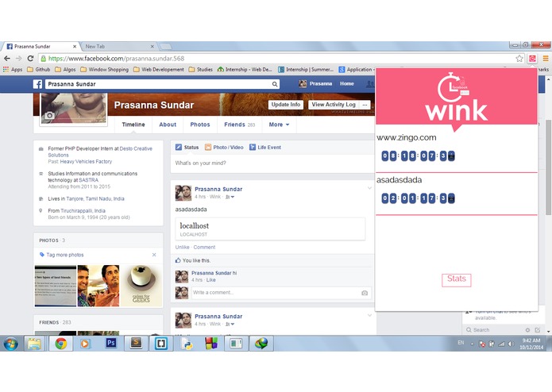
Task: Open the audience selector on the second post
Action: 230,324
